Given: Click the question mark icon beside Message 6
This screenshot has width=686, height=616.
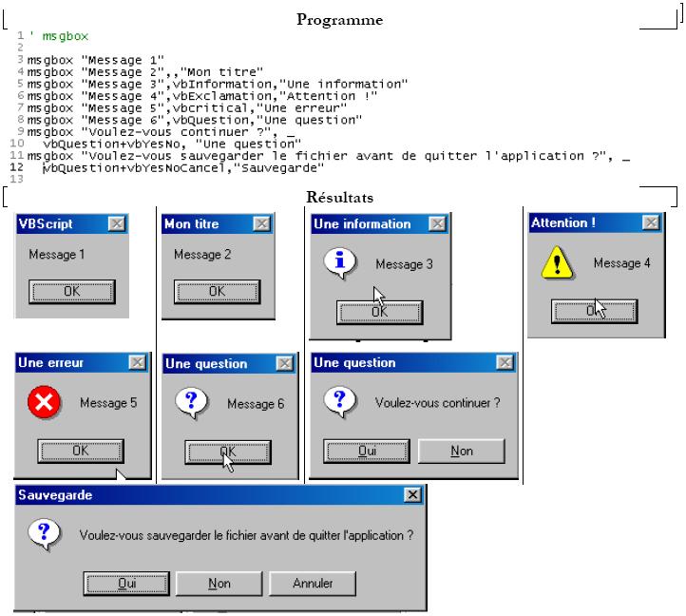Looking at the screenshot, I should tap(191, 403).
